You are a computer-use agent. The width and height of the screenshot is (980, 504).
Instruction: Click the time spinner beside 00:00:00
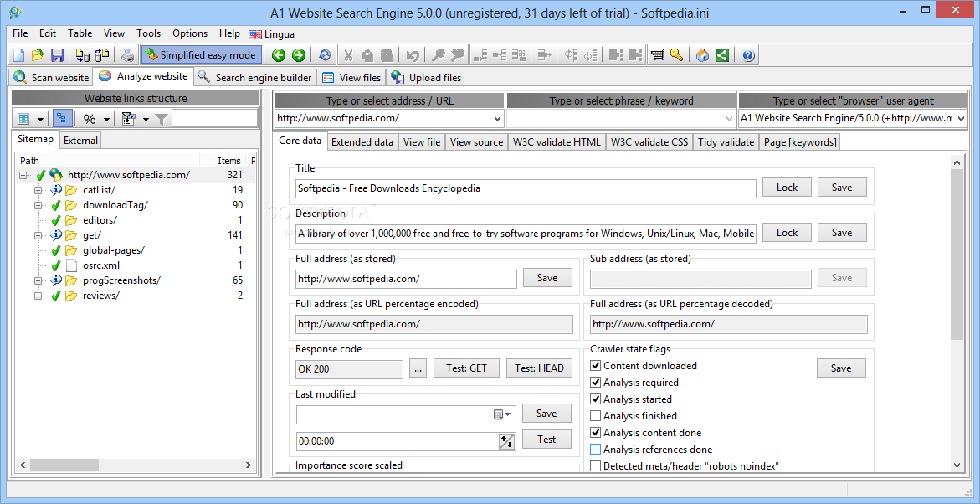(506, 441)
